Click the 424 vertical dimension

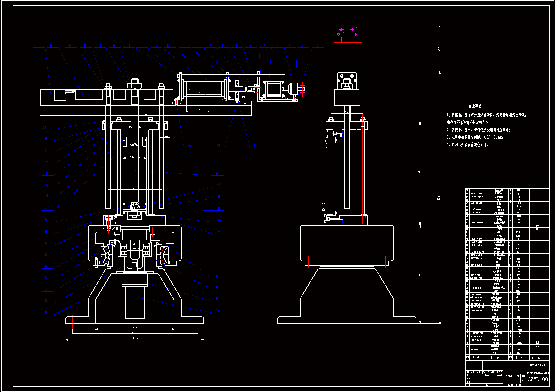point(419,274)
